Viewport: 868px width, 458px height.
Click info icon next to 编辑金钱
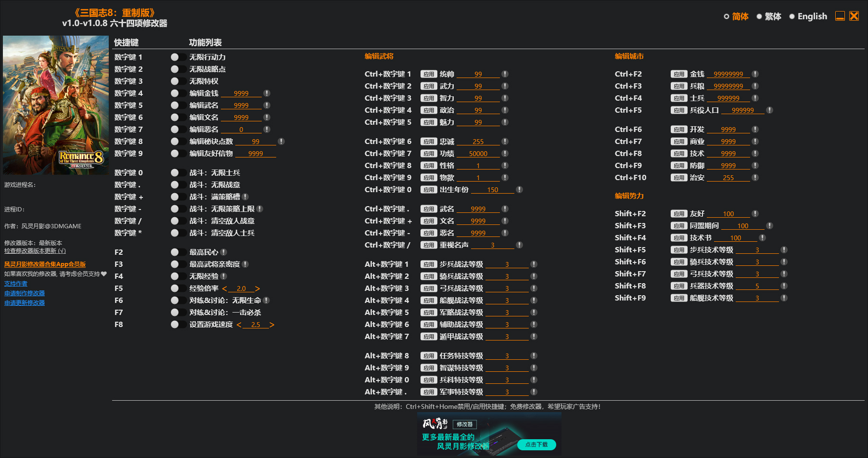click(267, 93)
